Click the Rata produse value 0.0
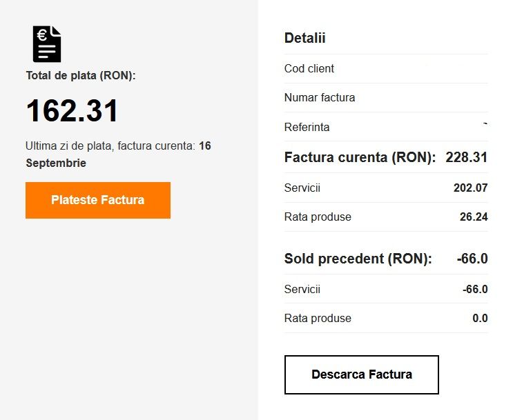513x420 pixels. click(480, 319)
